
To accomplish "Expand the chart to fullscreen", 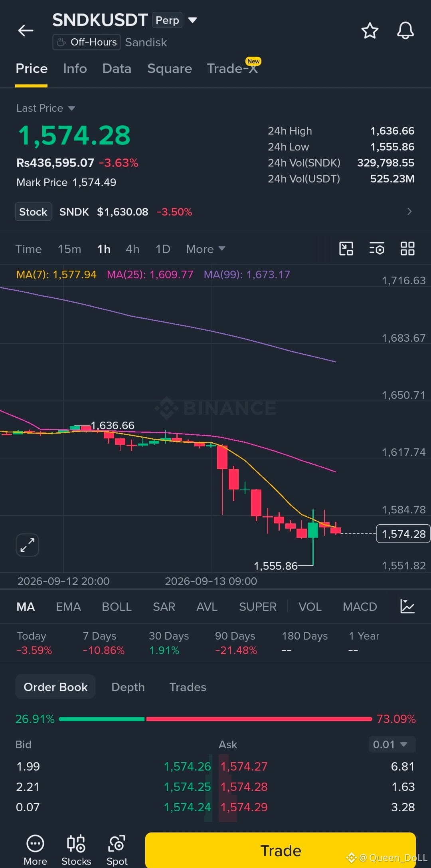I will coord(27,545).
